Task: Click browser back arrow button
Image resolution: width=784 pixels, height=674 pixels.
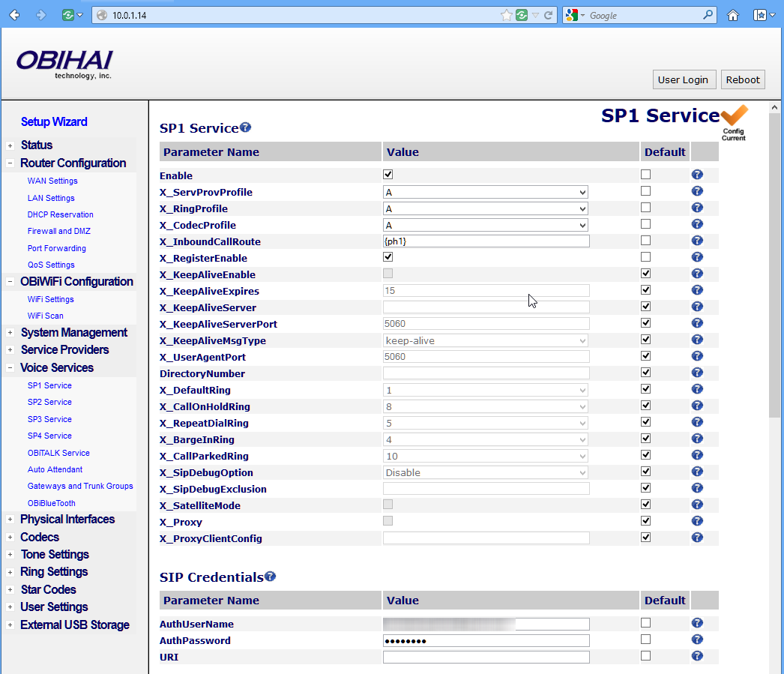Action: click(14, 15)
